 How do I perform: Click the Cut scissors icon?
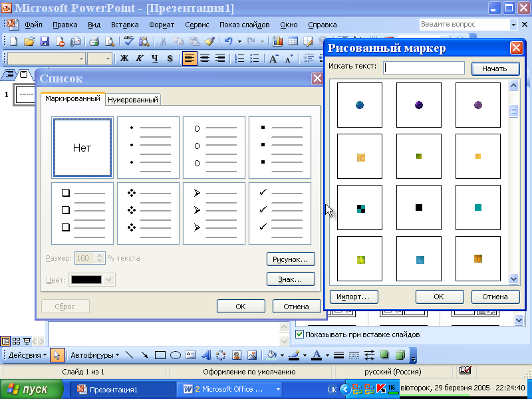(163, 41)
